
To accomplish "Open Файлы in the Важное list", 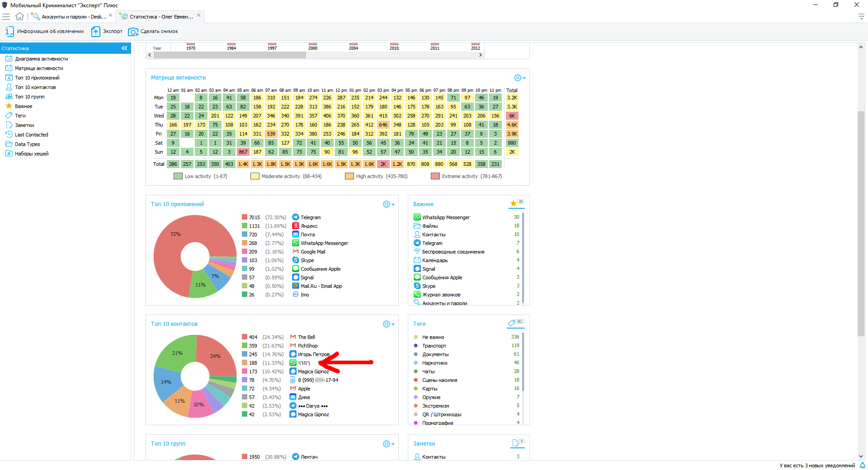I will [429, 226].
